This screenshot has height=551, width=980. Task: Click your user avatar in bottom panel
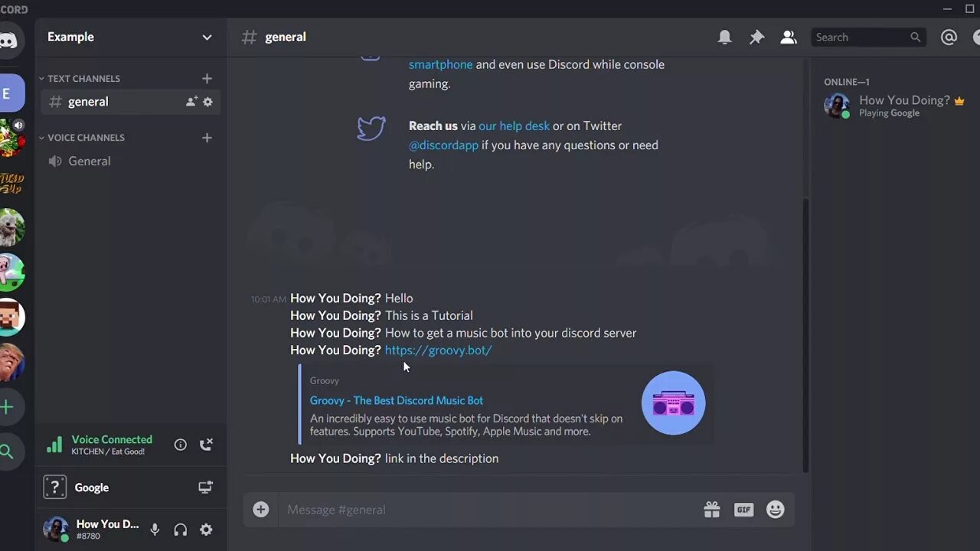pos(55,529)
